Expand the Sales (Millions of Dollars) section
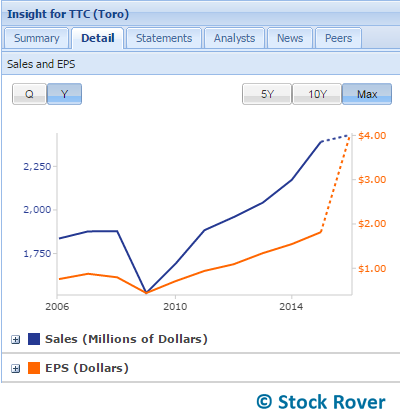The height and width of the screenshot is (419, 400). coord(15,340)
